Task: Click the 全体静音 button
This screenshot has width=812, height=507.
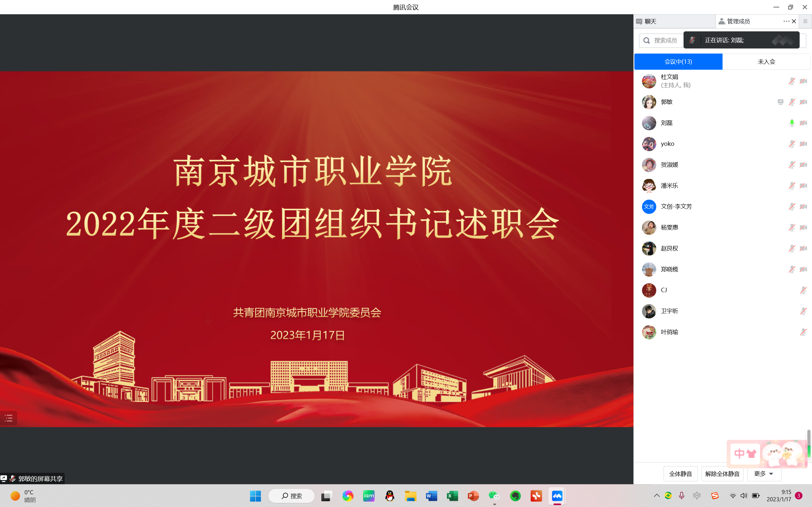Action: 680,473
